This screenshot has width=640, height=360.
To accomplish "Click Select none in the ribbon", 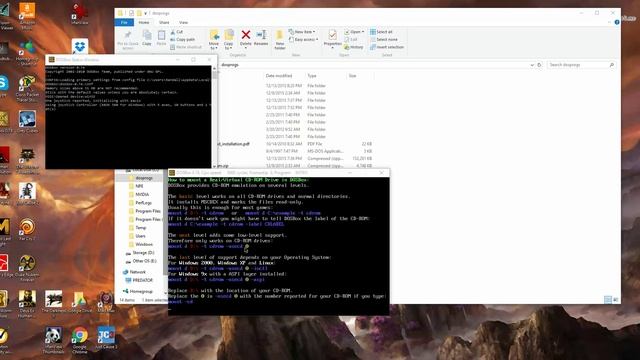I will point(384,40).
